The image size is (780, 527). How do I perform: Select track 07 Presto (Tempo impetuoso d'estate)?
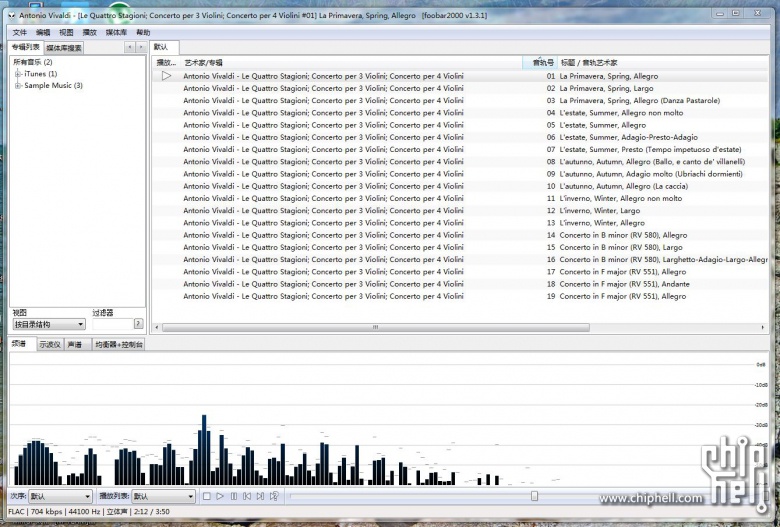(x=461, y=149)
